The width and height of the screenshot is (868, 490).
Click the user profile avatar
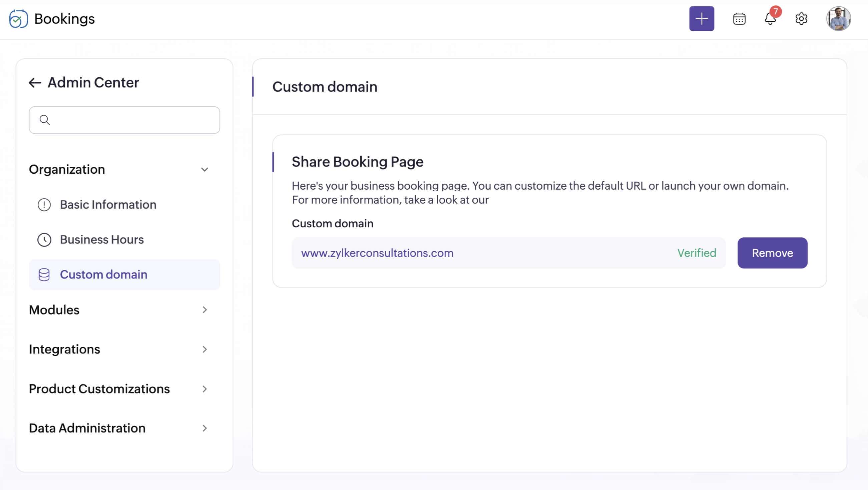[838, 19]
